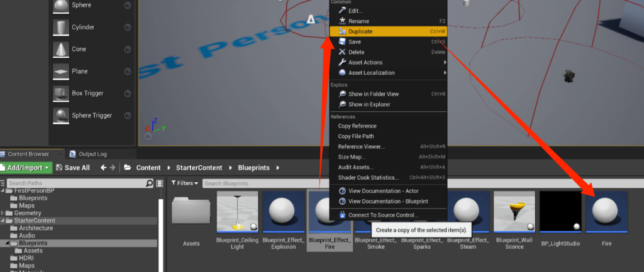This screenshot has width=644, height=272.
Task: Open help for Cylinder actor
Action: [127, 28]
